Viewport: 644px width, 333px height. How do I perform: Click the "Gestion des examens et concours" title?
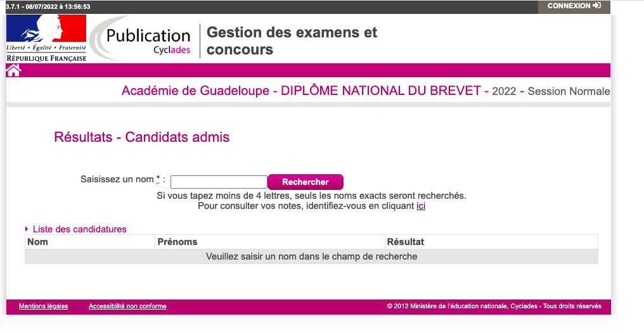[x=292, y=41]
